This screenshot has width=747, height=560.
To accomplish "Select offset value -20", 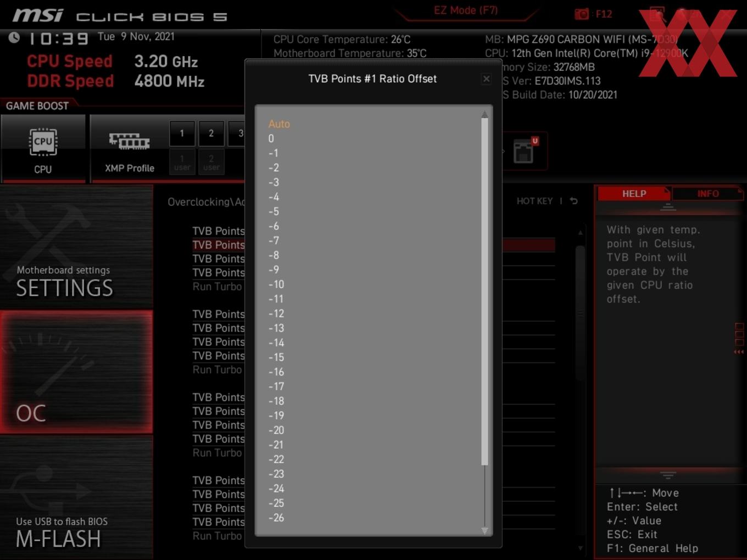I will point(276,430).
